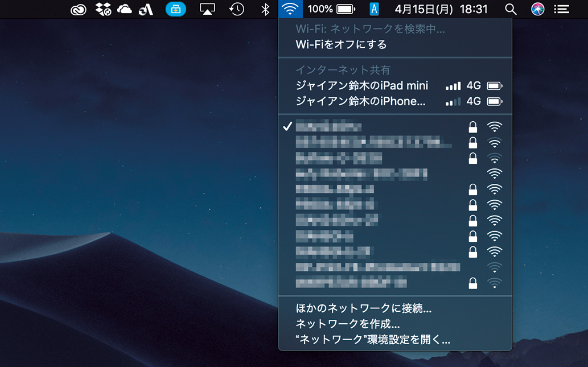Open the Notification Center list icon

point(562,9)
